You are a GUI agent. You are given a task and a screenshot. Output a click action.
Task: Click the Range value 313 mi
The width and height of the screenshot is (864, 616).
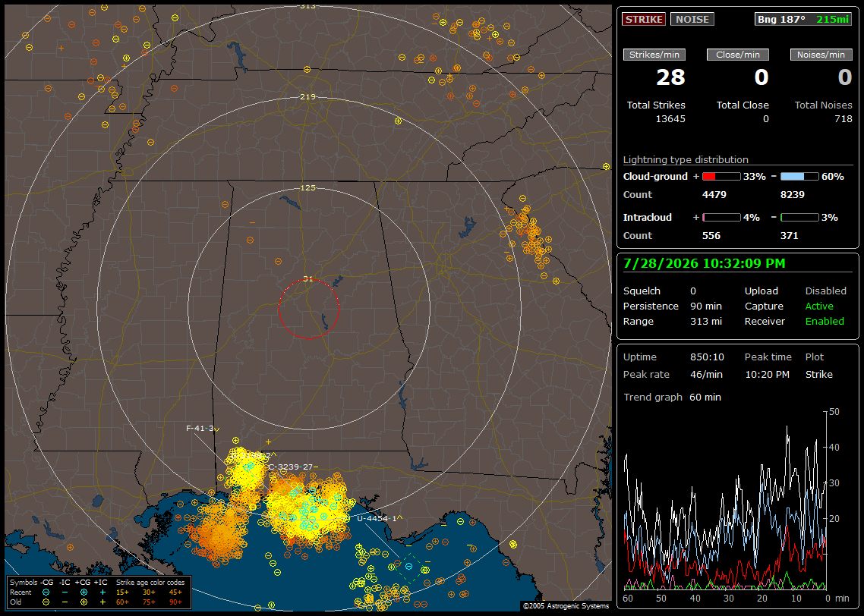[x=706, y=322]
